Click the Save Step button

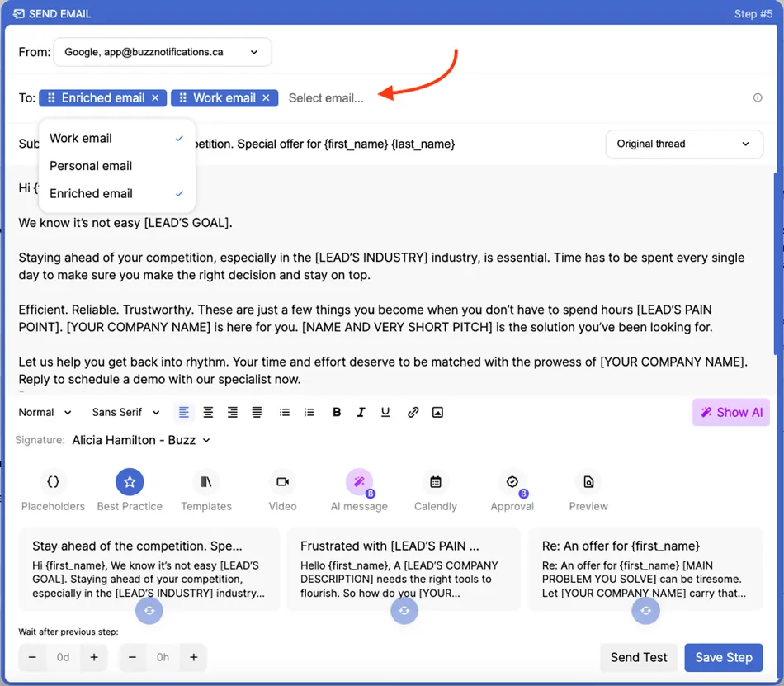point(723,657)
